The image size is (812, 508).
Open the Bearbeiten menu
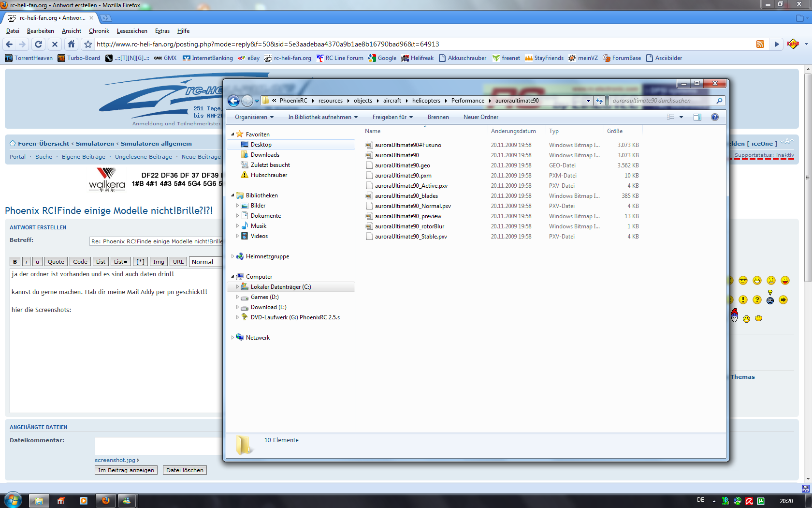pos(41,31)
